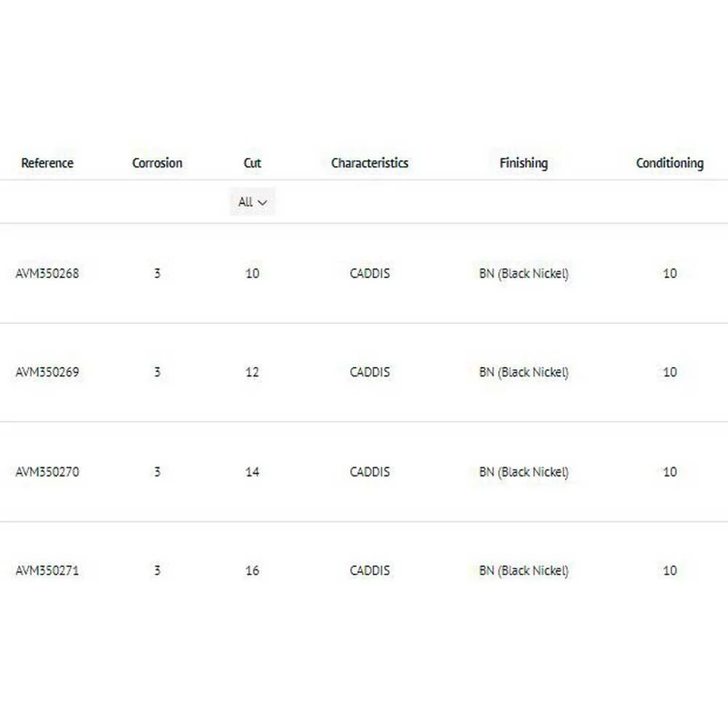This screenshot has height=728, width=728.
Task: Click CADDIS in the AVM350270 row
Action: 370,472
